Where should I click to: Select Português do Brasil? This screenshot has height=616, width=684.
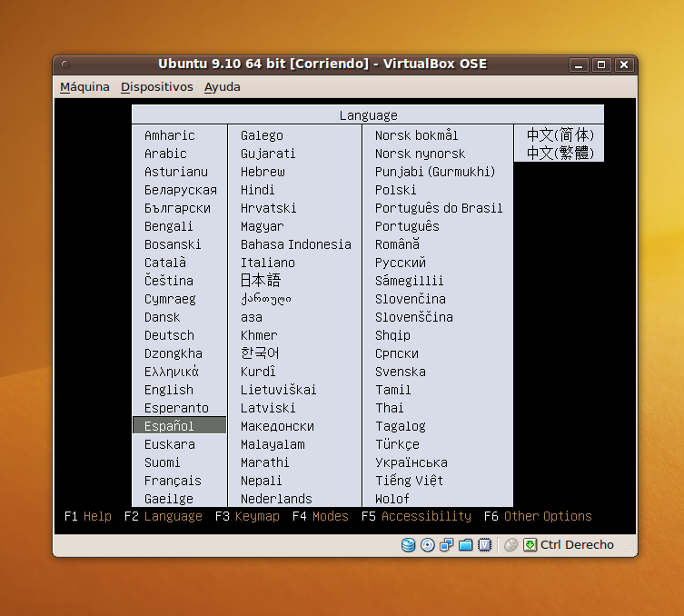tap(439, 208)
